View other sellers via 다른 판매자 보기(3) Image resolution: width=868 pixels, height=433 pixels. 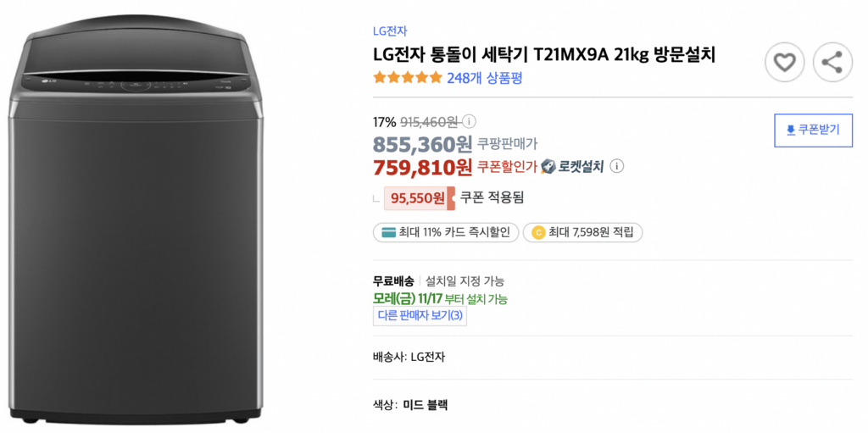[x=420, y=315]
